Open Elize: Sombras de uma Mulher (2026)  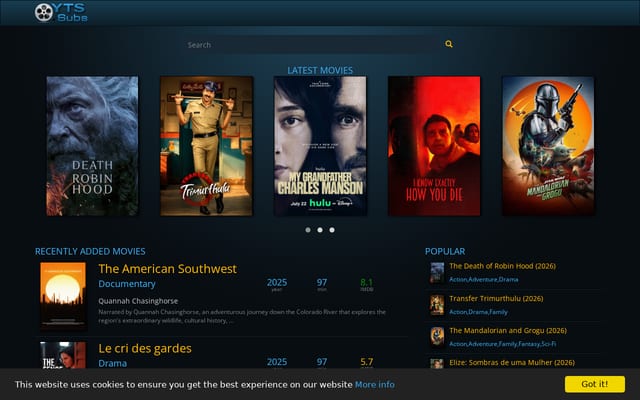pyautogui.click(x=512, y=362)
